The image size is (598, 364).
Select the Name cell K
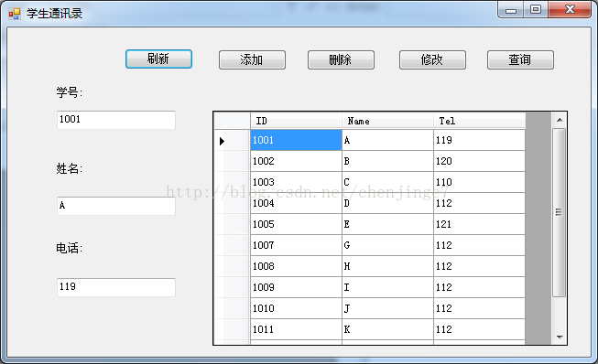pyautogui.click(x=388, y=329)
